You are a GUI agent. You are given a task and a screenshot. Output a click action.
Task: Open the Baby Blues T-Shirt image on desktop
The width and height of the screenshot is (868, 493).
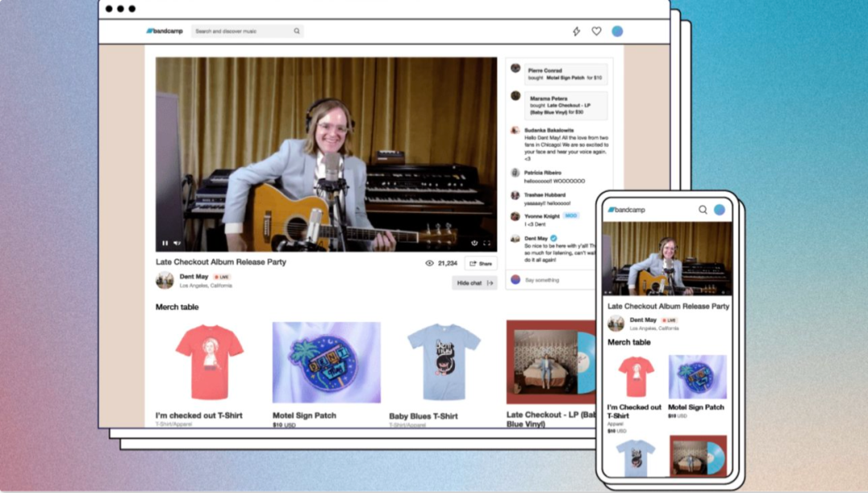click(444, 362)
